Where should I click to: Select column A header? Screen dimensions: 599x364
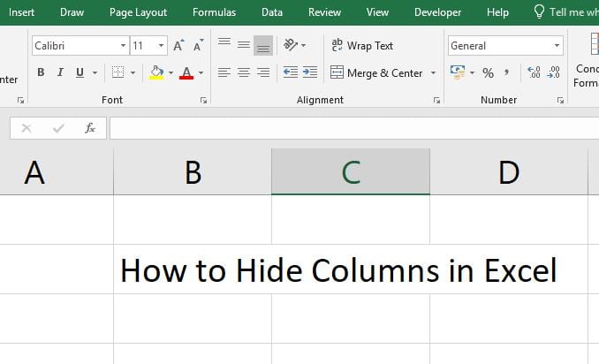click(x=57, y=172)
